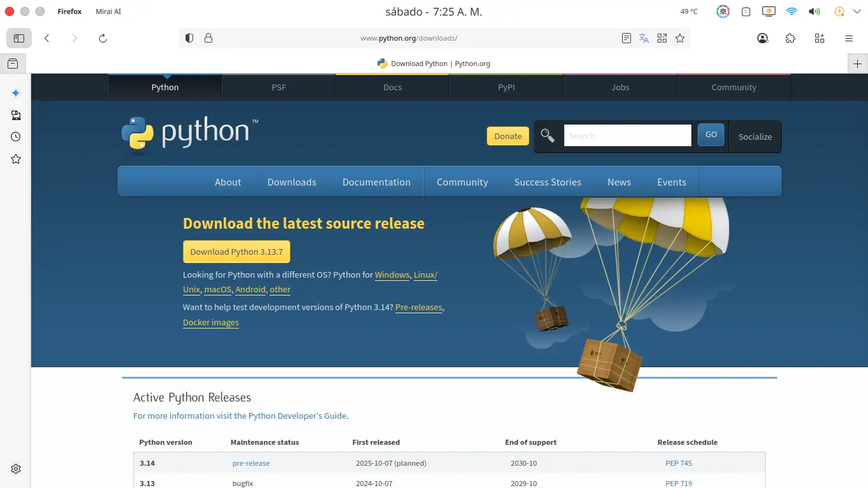Visit the Python Developer's Guide link

coord(241,416)
